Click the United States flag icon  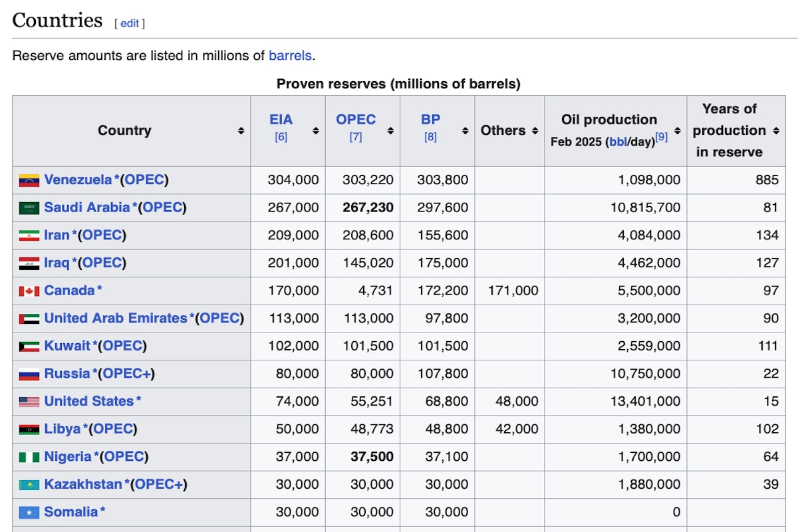pyautogui.click(x=29, y=402)
